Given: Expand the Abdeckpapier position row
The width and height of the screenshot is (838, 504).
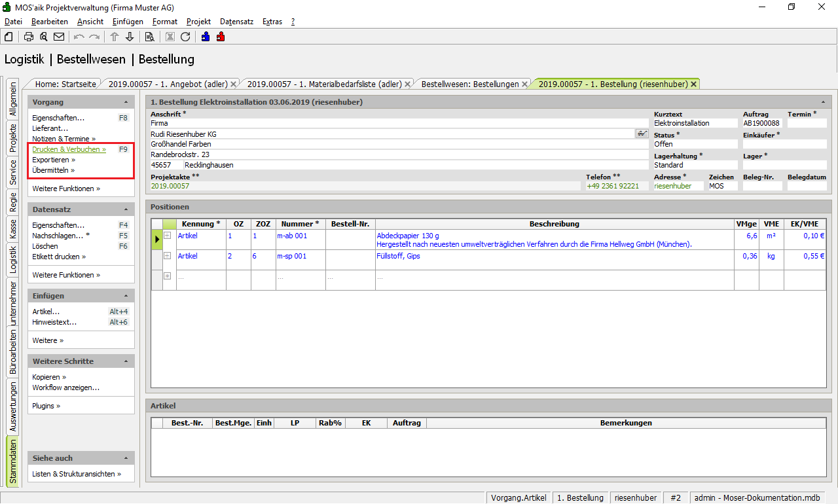Looking at the screenshot, I should click(168, 236).
